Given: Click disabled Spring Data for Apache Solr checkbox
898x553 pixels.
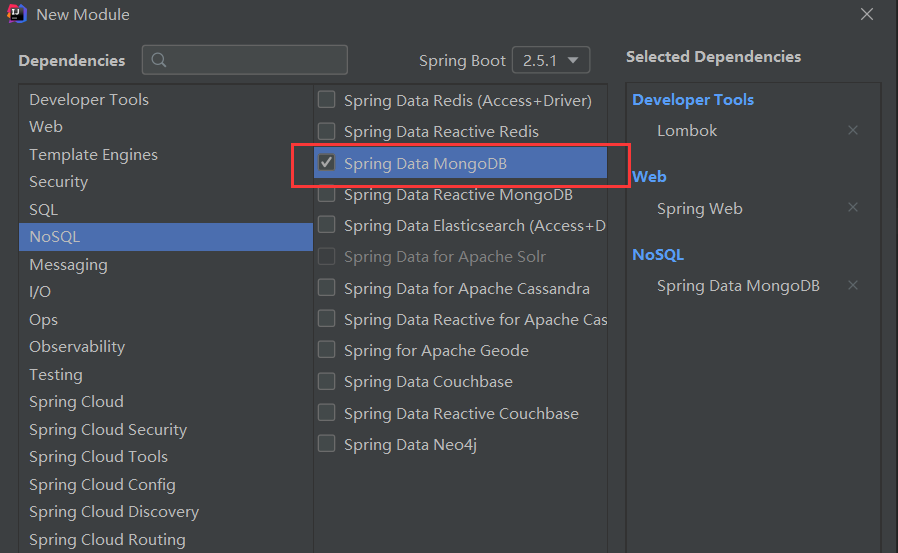Looking at the screenshot, I should 326,256.
